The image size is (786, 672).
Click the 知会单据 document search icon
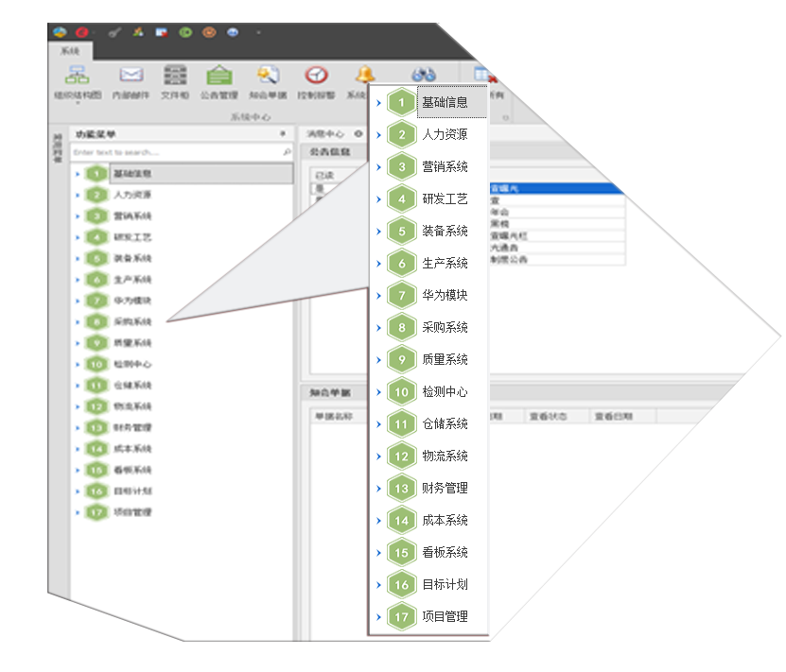click(x=268, y=76)
